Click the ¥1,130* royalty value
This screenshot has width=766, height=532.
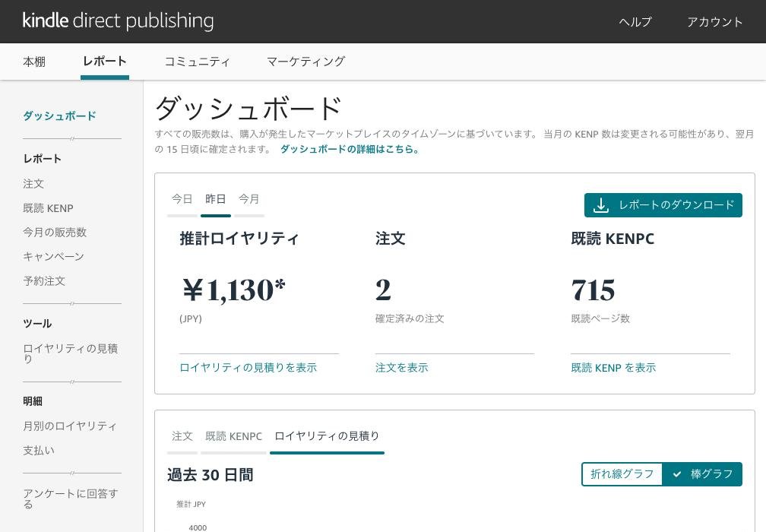point(234,290)
